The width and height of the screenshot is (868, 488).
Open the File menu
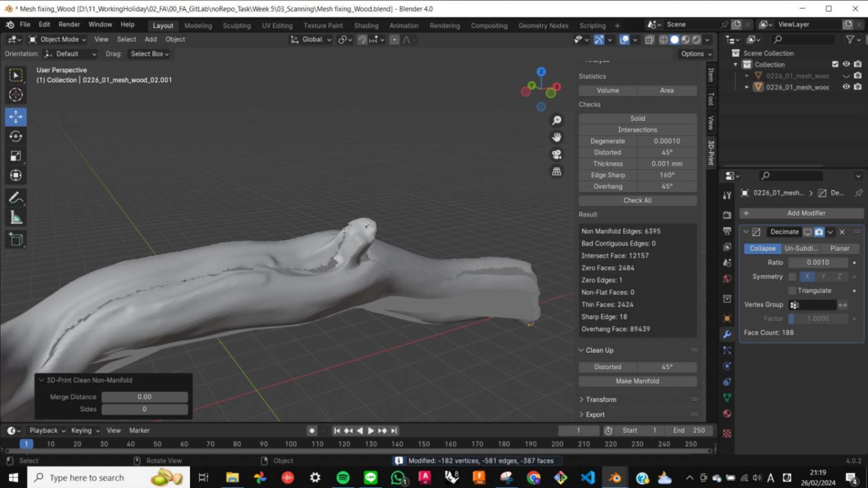pos(25,25)
